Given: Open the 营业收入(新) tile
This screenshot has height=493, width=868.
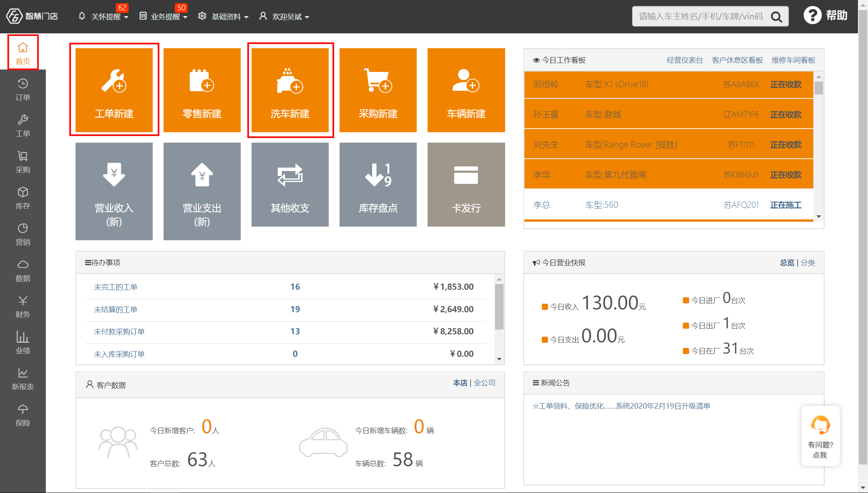Looking at the screenshot, I should 114,191.
